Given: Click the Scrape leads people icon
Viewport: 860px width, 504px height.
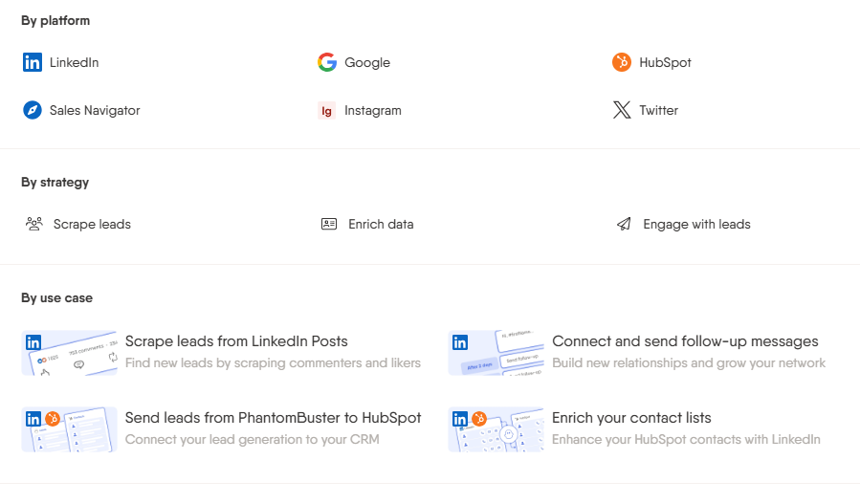Looking at the screenshot, I should pyautogui.click(x=34, y=224).
